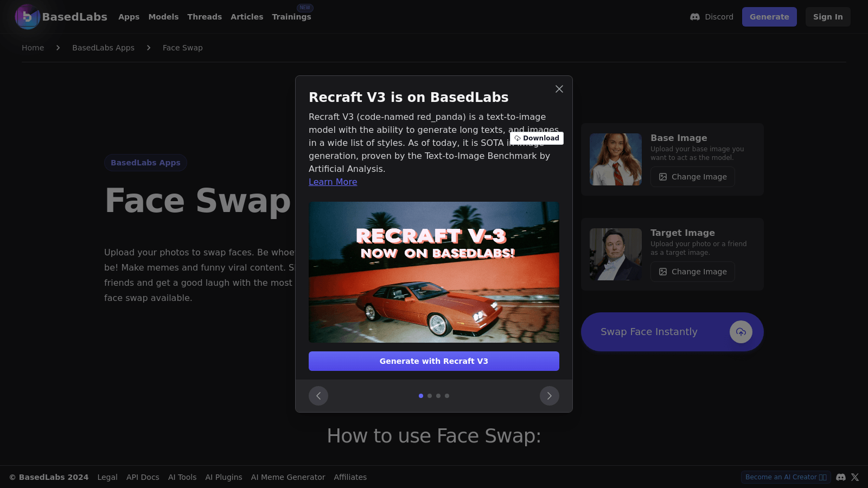
Task: Open the Models menu
Action: click(x=163, y=17)
